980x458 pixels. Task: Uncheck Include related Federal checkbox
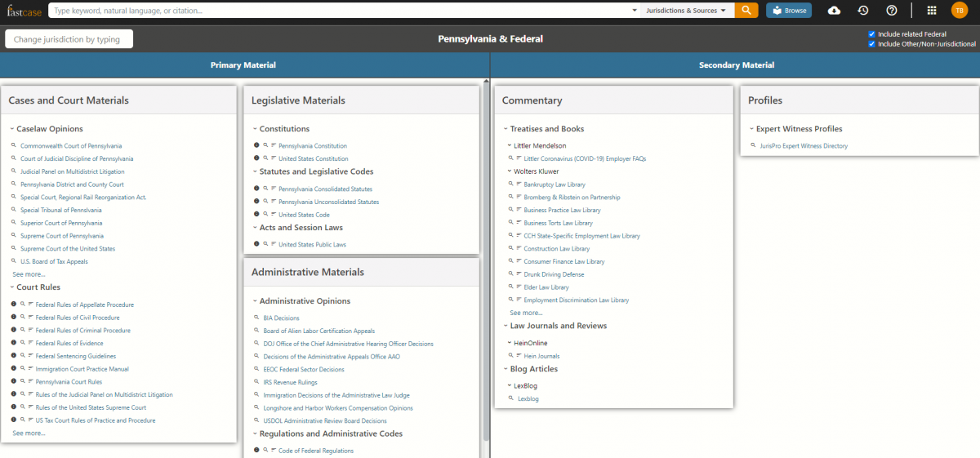872,34
